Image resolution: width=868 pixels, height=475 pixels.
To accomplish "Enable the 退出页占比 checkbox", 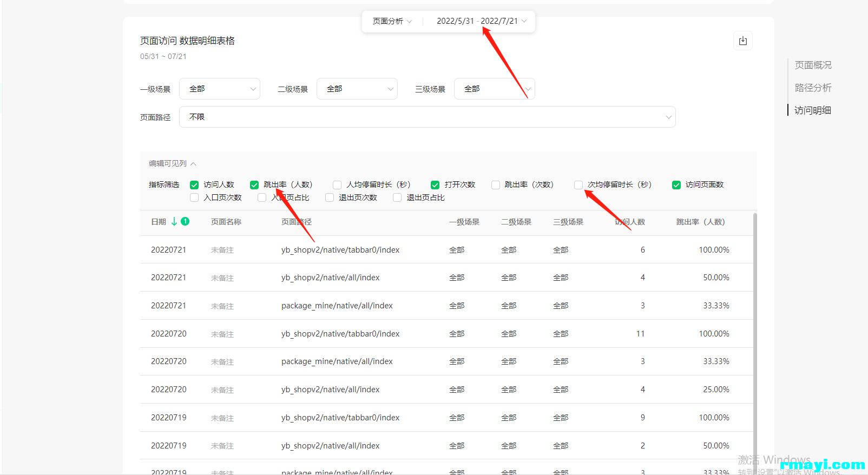I will point(397,198).
